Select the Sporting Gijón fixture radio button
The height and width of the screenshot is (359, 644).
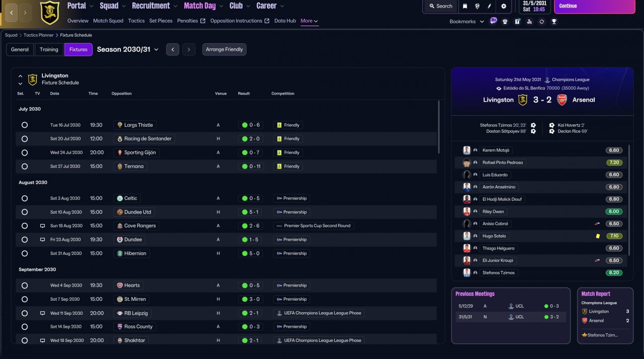pyautogui.click(x=25, y=152)
